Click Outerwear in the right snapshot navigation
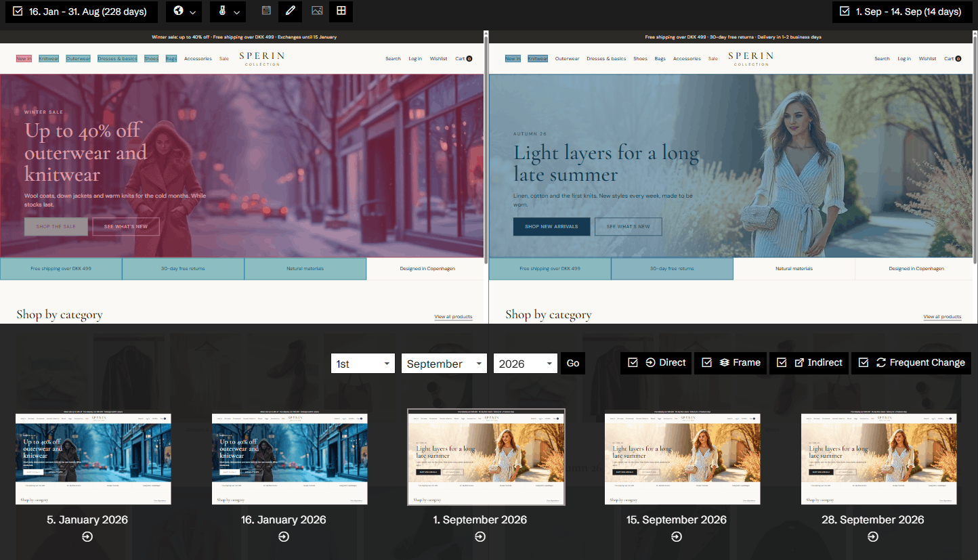Image resolution: width=978 pixels, height=560 pixels. click(x=568, y=59)
